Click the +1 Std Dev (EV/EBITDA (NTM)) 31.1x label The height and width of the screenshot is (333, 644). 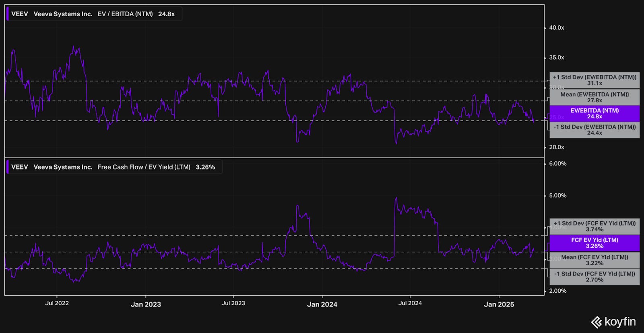click(x=594, y=80)
